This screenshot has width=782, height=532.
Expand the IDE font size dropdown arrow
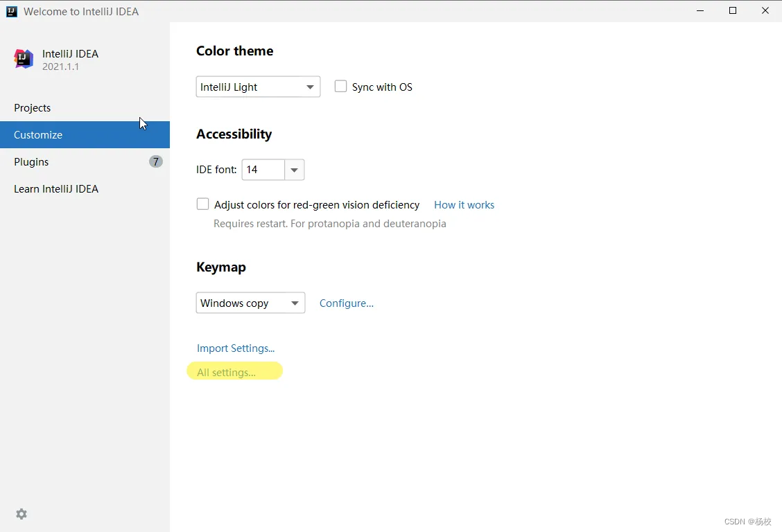click(x=294, y=170)
